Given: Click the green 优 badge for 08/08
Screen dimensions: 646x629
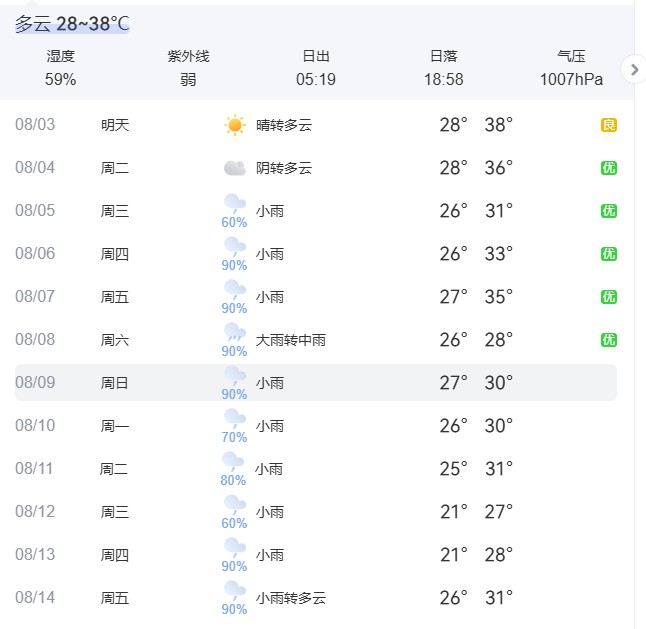Looking at the screenshot, I should point(609,340).
